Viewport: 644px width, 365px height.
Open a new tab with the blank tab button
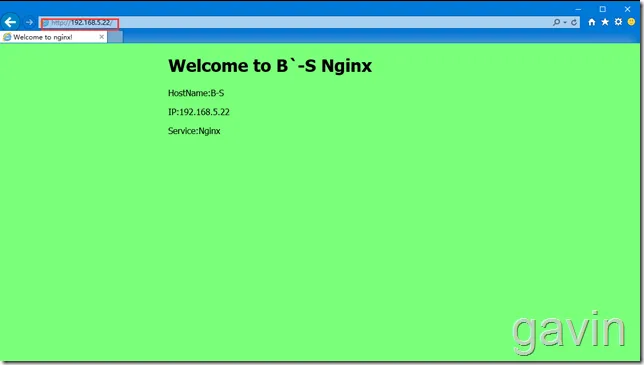115,37
